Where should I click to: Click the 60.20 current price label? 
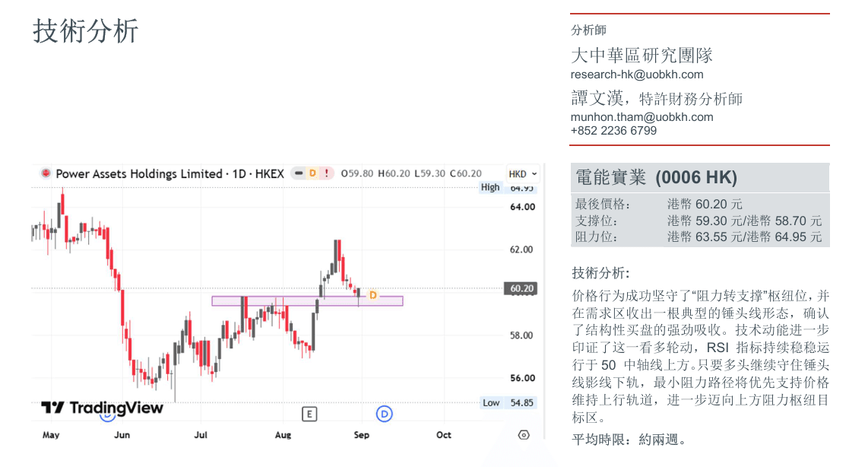pos(521,288)
